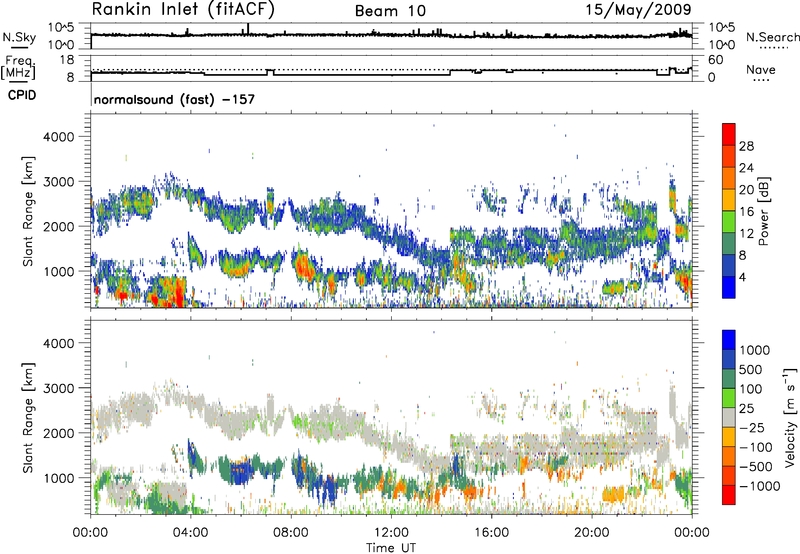The image size is (800, 554).
Task: Click the 'CPID' row label
Action: pos(22,95)
